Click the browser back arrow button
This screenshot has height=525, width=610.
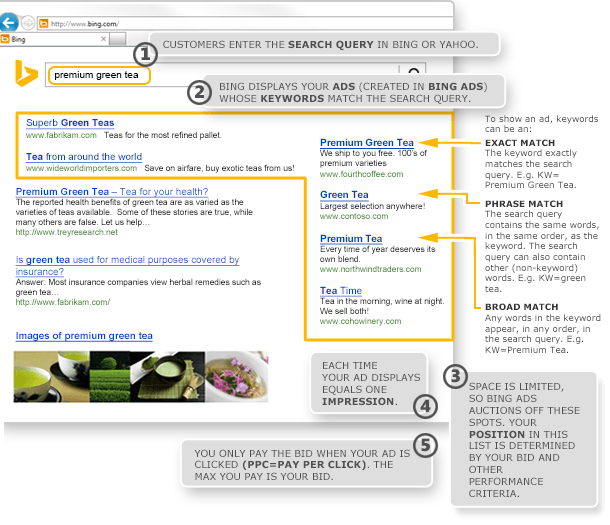[8, 23]
